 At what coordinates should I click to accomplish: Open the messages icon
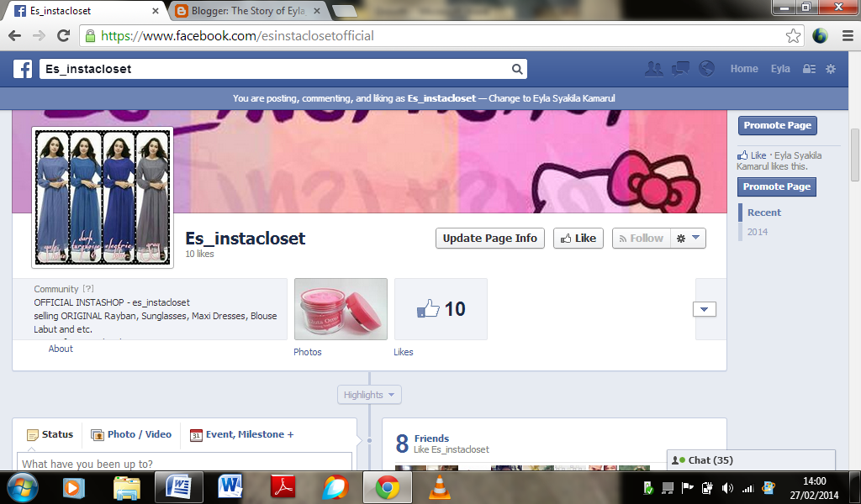(680, 69)
